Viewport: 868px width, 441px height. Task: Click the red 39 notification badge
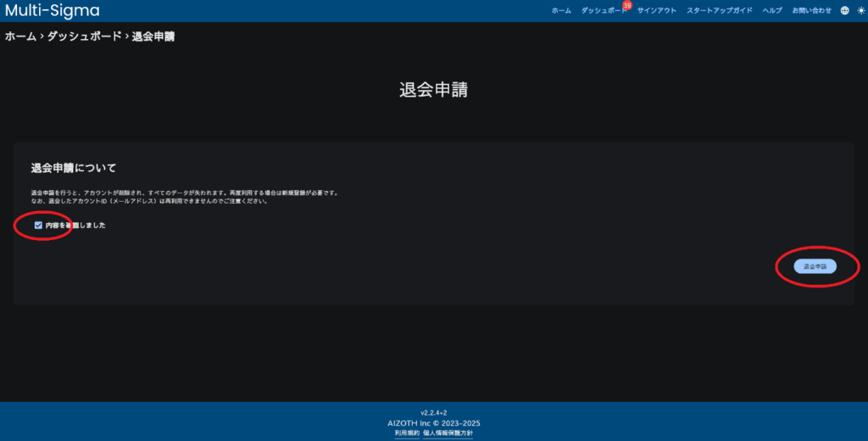pos(626,5)
